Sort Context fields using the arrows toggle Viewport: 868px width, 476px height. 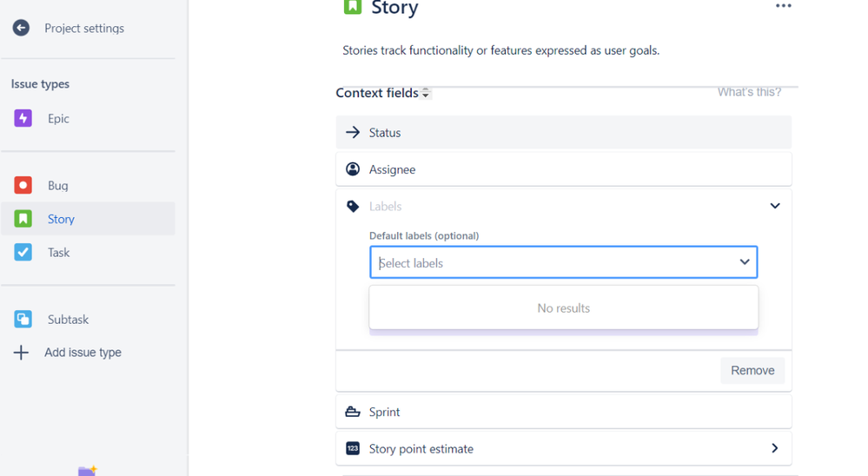pyautogui.click(x=425, y=93)
